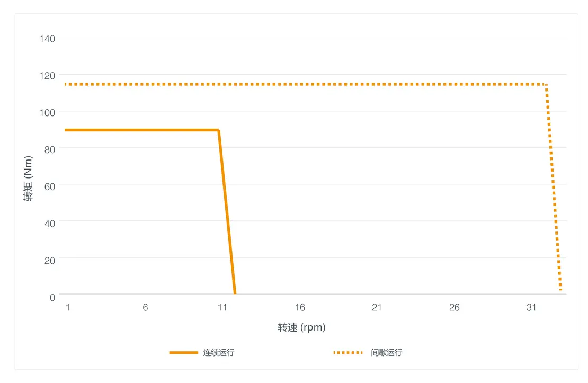Click the 26 x-axis tick label

tap(454, 308)
